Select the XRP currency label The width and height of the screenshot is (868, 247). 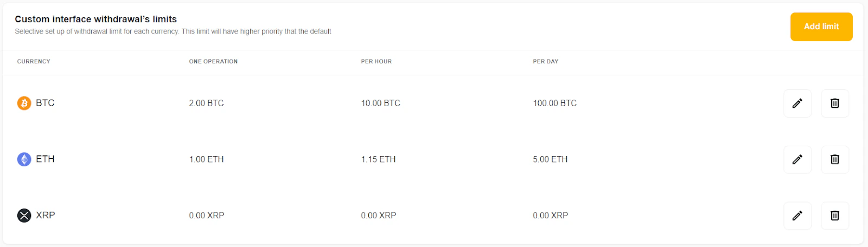[46, 216]
